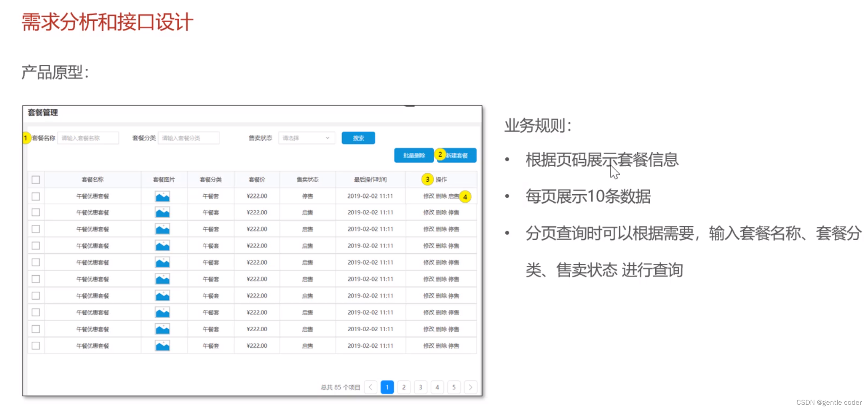Click the blue 搜索 button
Viewport: 868px width, 410px height.
[x=358, y=138]
